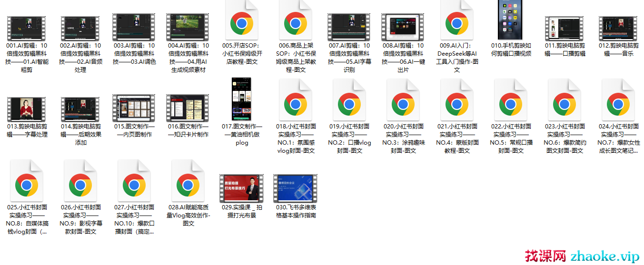This screenshot has height=265, width=644.
Task: Click the 004.用AI生成视频素材 video thumbnail
Action: tap(188, 27)
